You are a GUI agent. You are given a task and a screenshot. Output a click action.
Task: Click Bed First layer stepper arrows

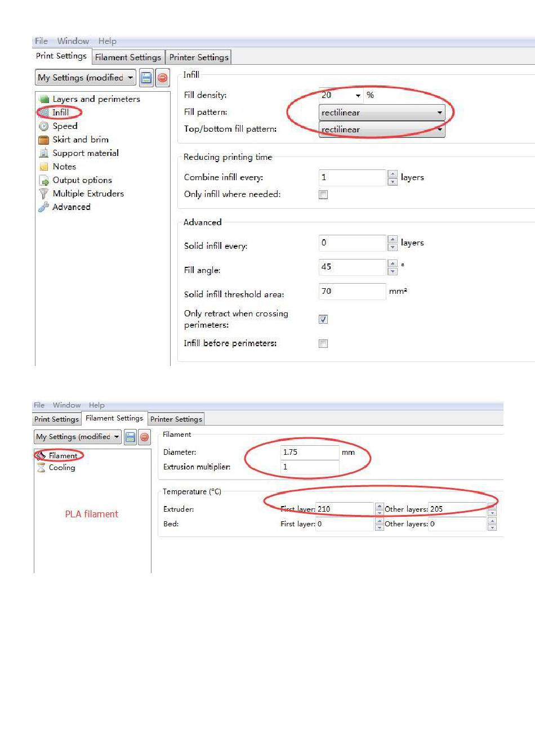(380, 524)
